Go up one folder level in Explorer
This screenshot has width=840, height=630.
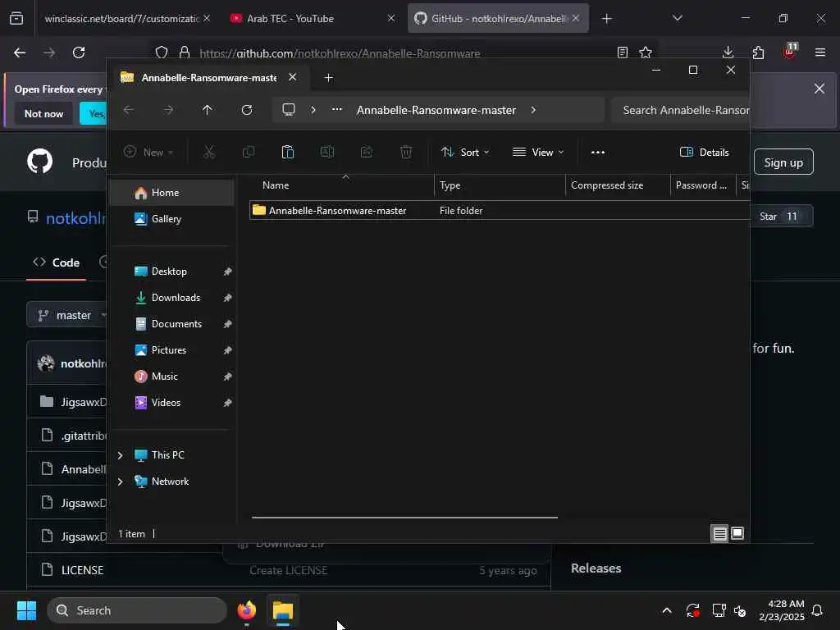(208, 110)
